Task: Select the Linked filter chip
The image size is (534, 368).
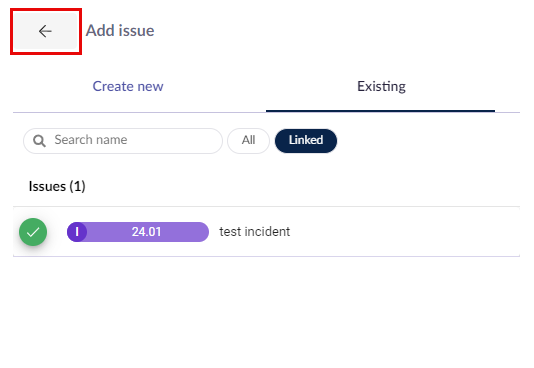Action: click(306, 141)
